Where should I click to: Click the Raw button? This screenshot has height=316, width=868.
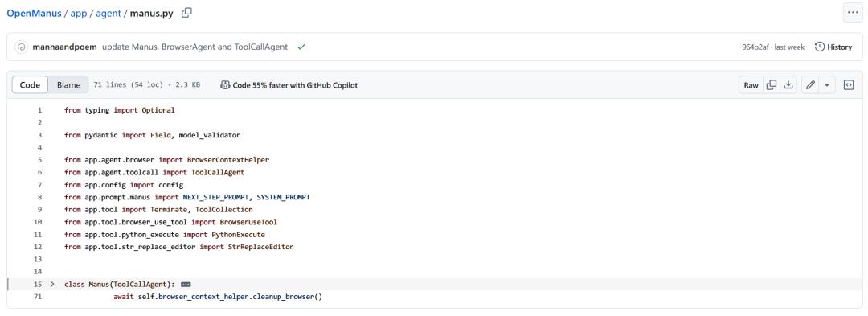751,84
